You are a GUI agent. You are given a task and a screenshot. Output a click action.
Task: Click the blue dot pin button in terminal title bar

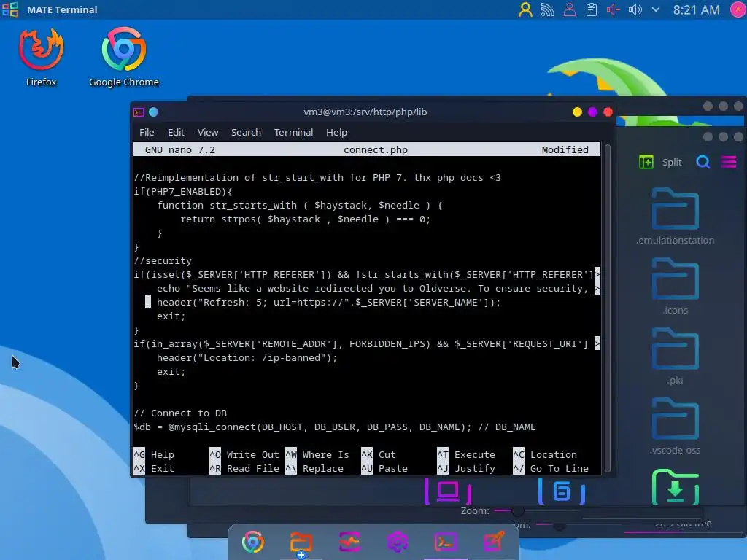(153, 112)
